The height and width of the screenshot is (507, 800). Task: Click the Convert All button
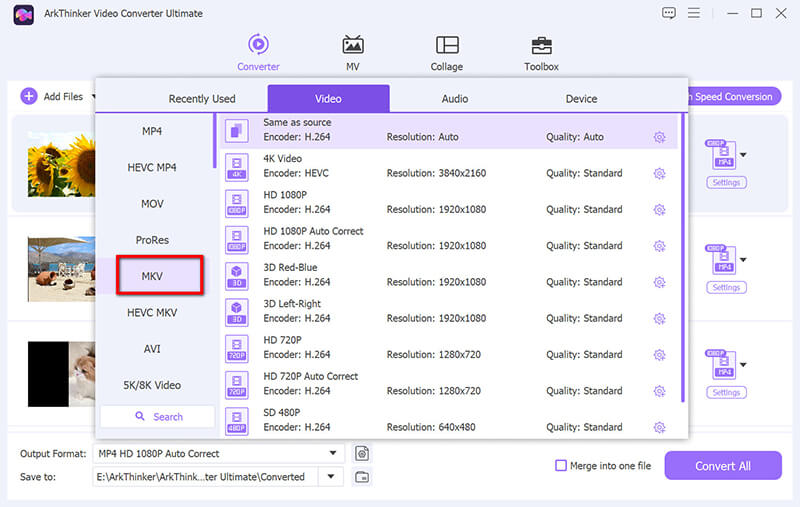pos(722,465)
